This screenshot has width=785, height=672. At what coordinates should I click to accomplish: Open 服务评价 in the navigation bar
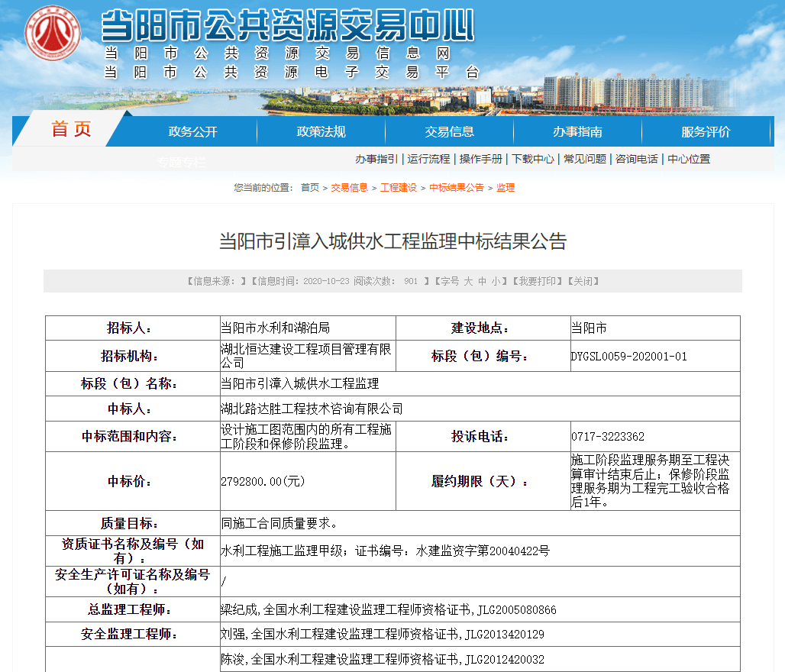pyautogui.click(x=706, y=132)
